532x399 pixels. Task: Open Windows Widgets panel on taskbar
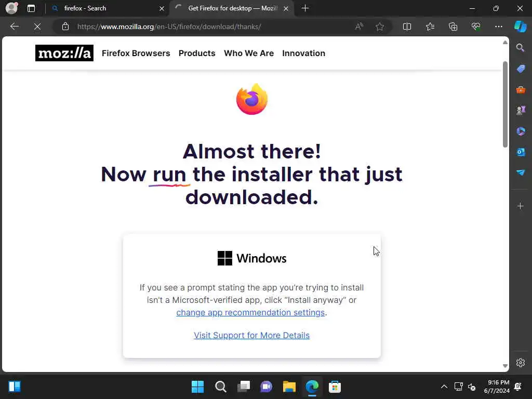(x=15, y=387)
